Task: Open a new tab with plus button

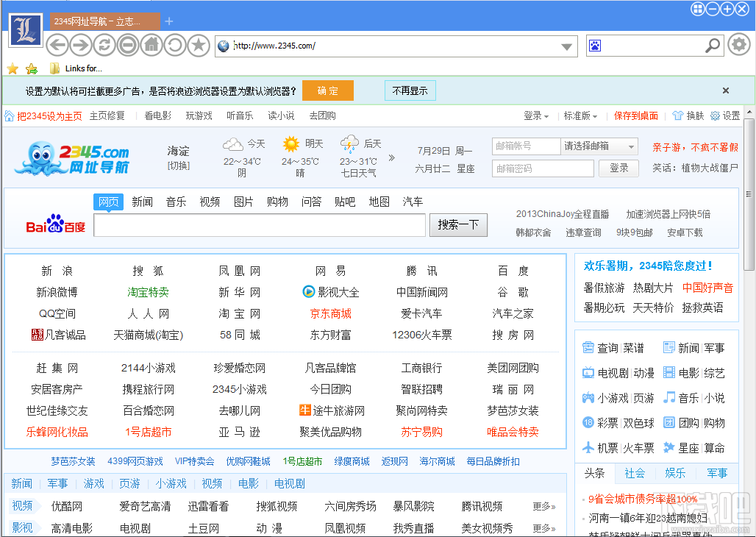Action: pyautogui.click(x=169, y=21)
